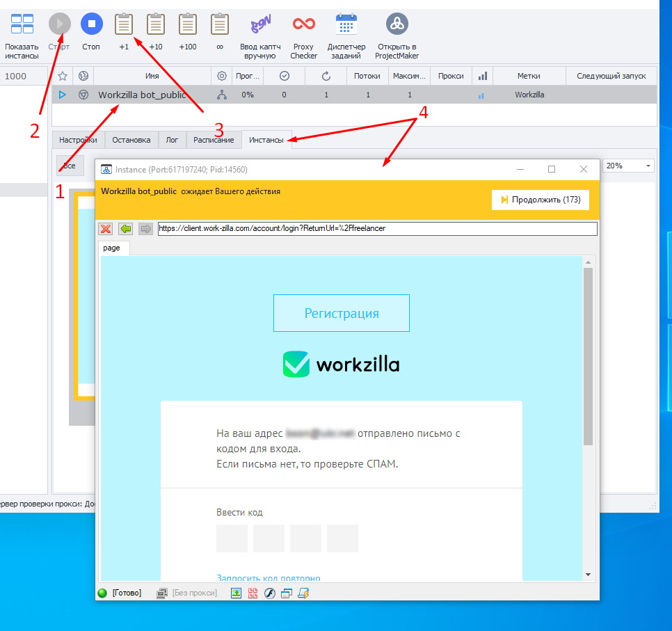
Task: Open project in ProjectMaker icon
Action: click(x=397, y=24)
